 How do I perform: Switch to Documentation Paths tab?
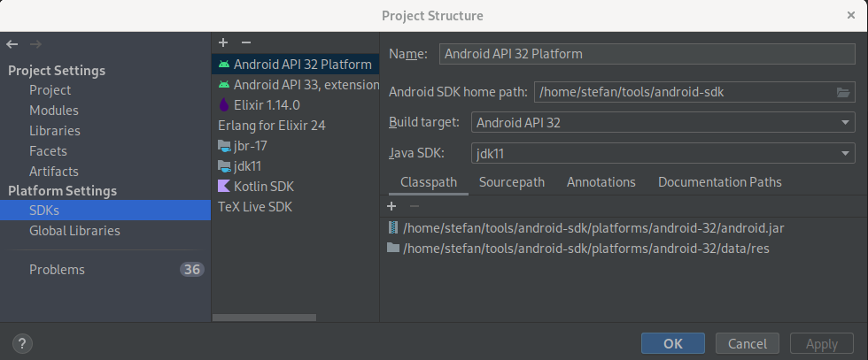[719, 182]
